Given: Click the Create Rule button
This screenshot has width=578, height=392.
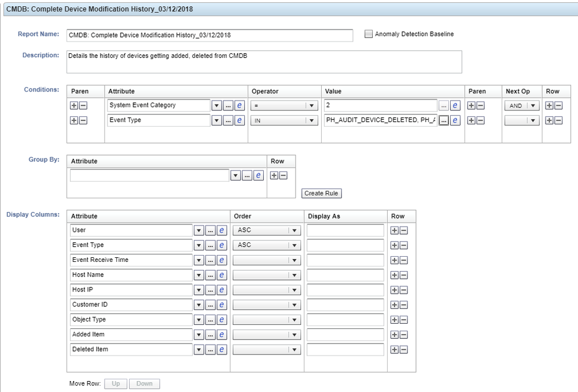Looking at the screenshot, I should point(321,193).
